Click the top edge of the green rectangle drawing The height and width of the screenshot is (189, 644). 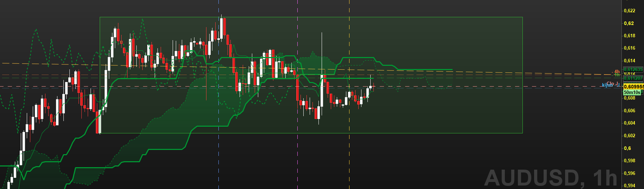coord(311,17)
